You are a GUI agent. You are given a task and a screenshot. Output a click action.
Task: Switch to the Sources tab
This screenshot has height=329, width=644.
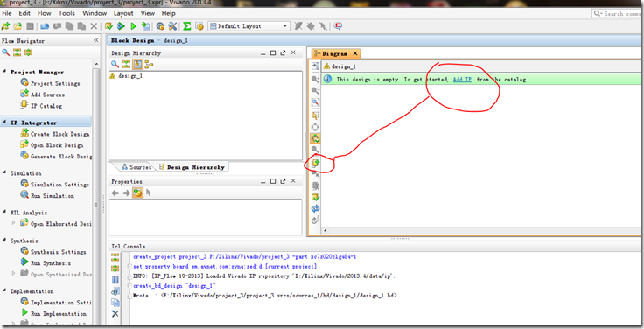click(136, 167)
